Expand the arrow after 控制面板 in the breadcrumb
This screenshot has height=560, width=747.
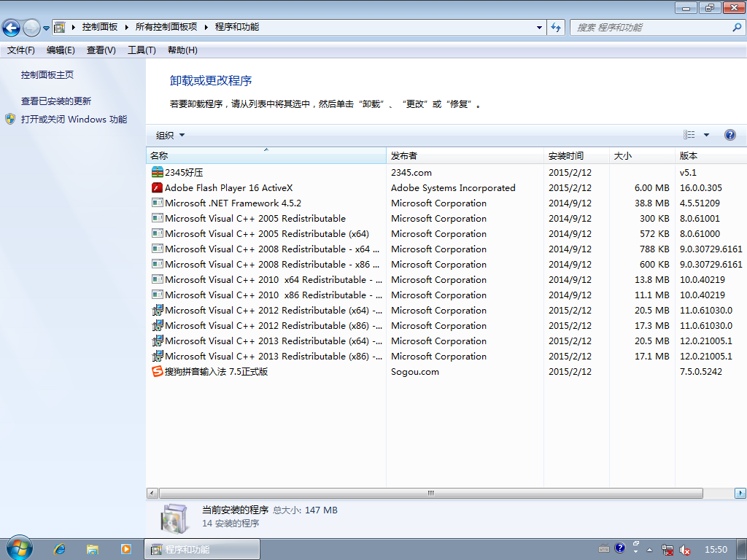[x=126, y=27]
